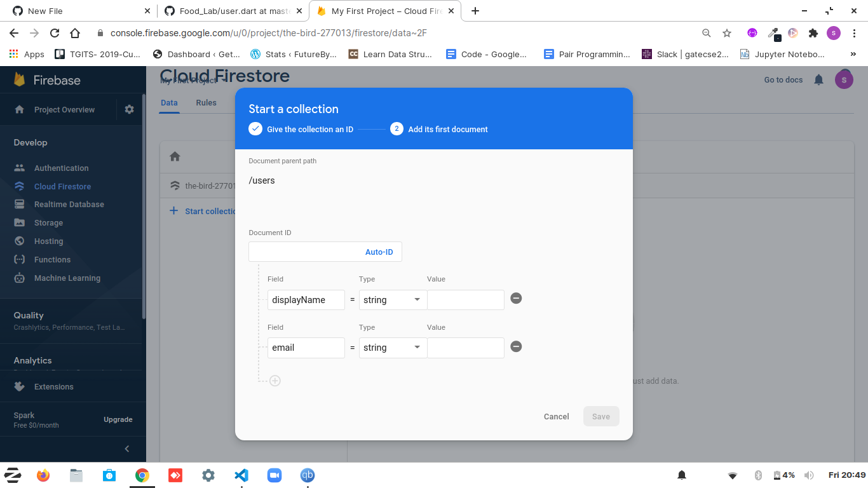Viewport: 868px width, 488px height.
Task: Click Start collection link
Action: tap(203, 211)
